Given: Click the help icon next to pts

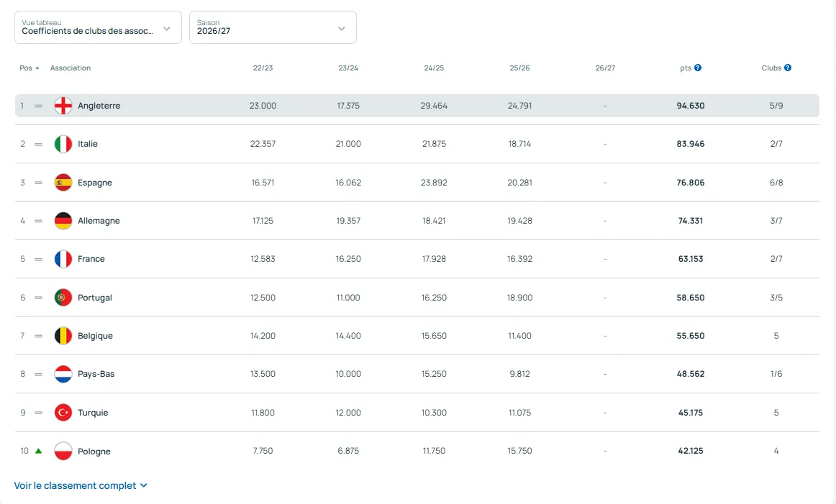Looking at the screenshot, I should coord(698,68).
